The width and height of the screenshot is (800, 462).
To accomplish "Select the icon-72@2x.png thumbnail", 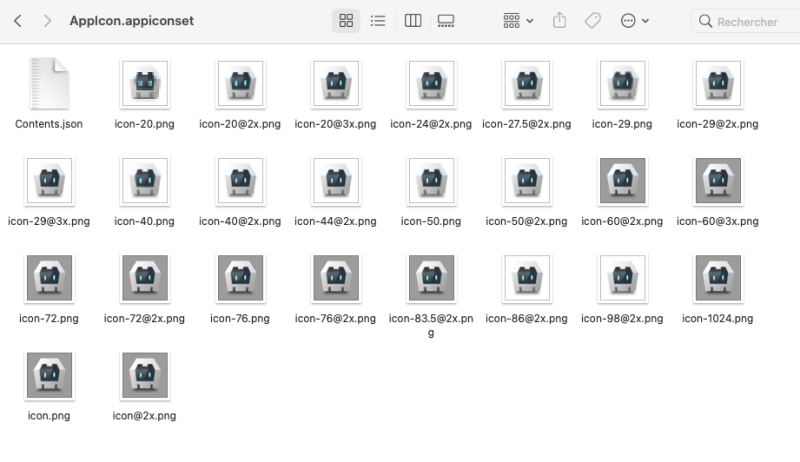I will (x=145, y=278).
